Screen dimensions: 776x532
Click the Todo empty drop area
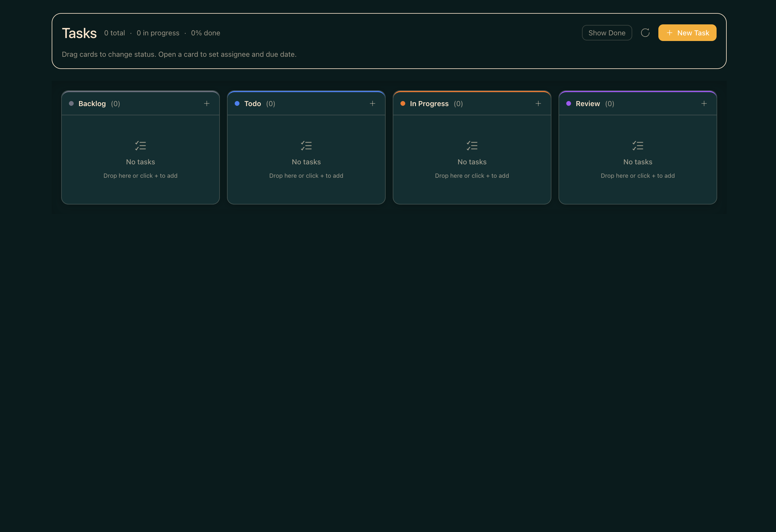(306, 159)
